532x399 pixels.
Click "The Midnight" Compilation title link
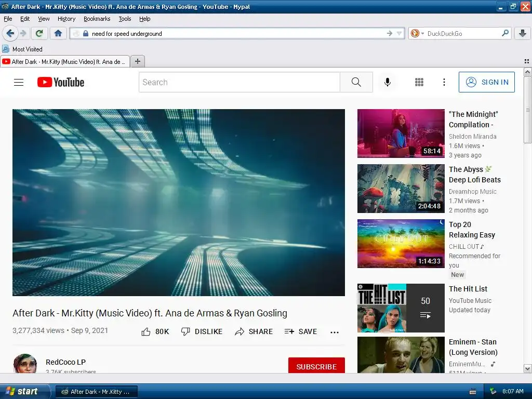[473, 119]
